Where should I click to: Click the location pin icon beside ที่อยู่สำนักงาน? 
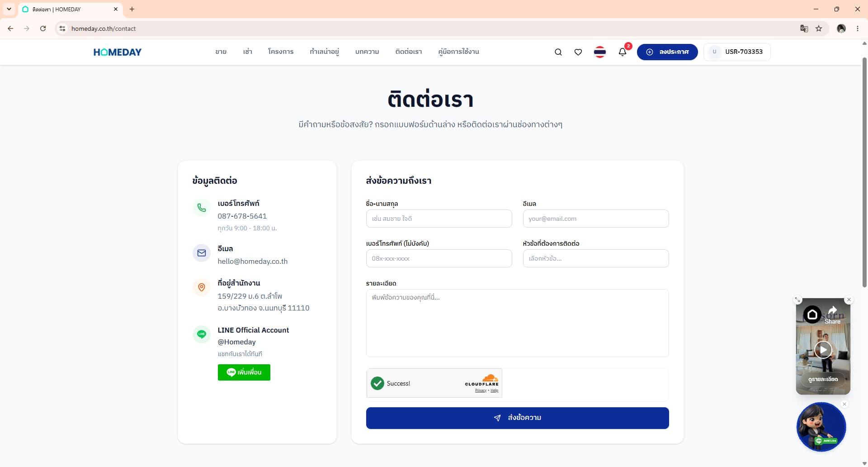202,287
